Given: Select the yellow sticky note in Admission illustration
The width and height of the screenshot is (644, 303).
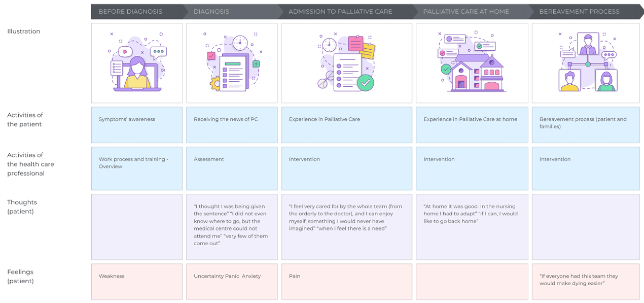Looking at the screenshot, I should tap(368, 51).
